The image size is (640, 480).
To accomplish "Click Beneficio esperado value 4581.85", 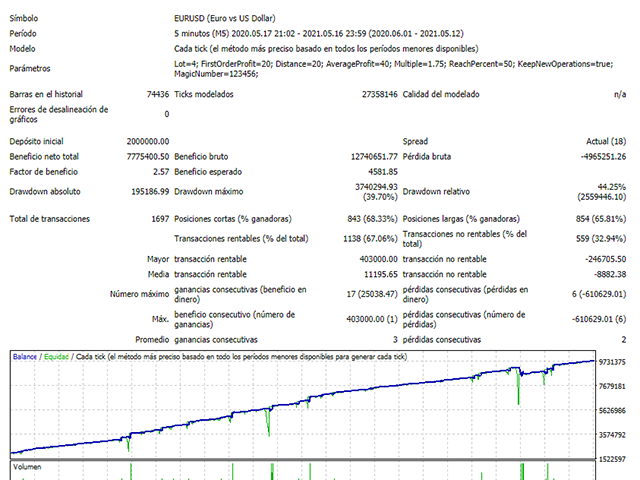I will 383,172.
